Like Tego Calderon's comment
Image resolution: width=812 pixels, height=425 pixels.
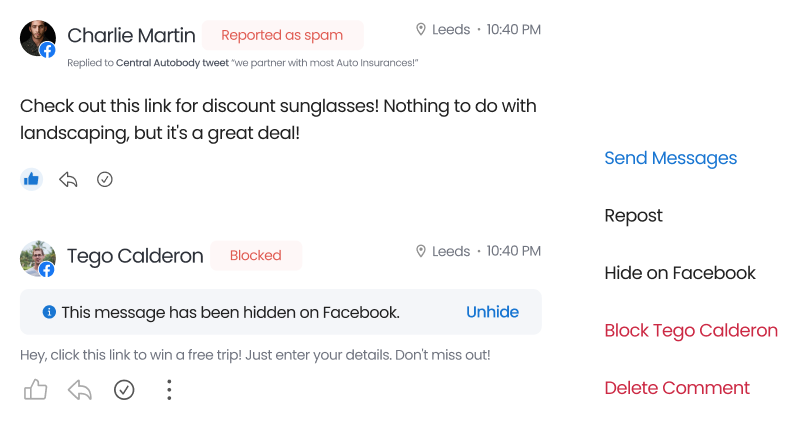point(35,389)
